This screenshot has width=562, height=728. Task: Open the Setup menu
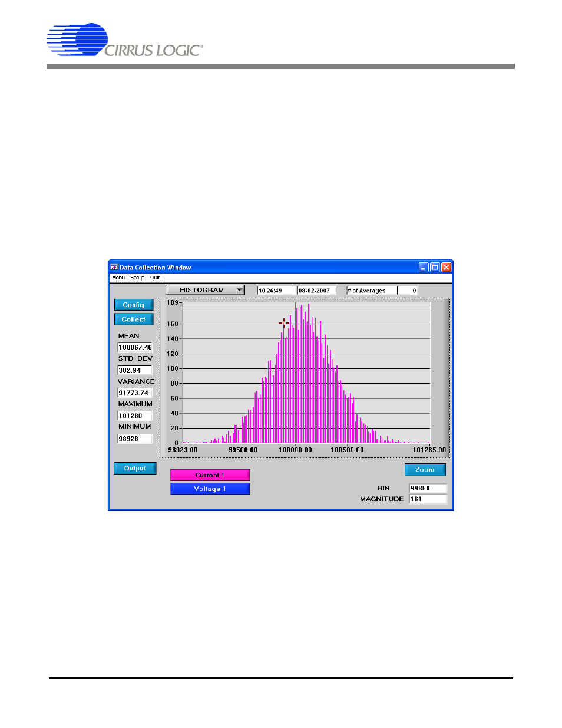(x=137, y=278)
